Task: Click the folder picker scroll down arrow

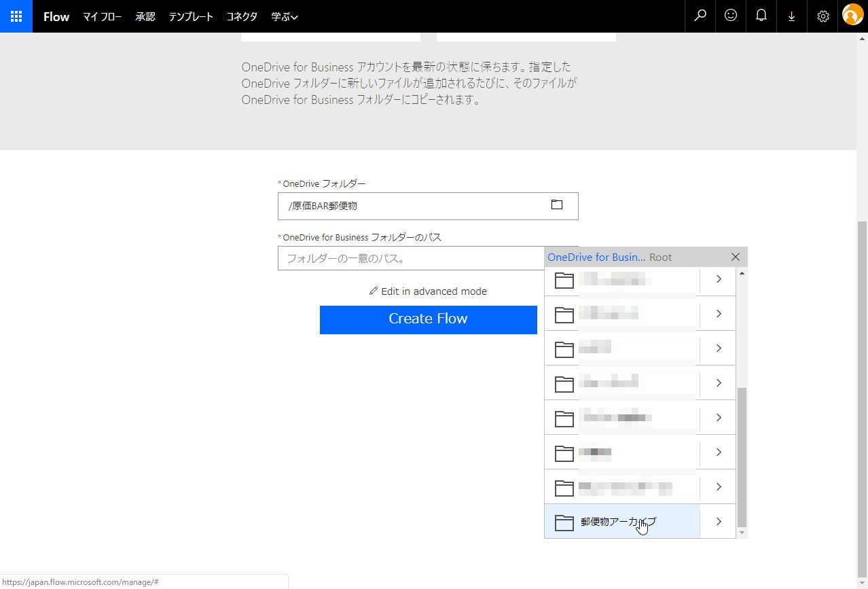Action: 742,533
